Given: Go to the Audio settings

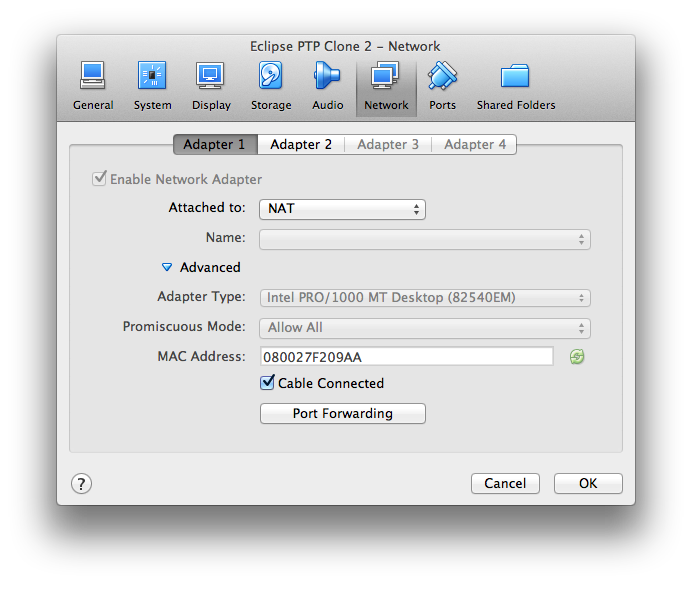Looking at the screenshot, I should [327, 86].
